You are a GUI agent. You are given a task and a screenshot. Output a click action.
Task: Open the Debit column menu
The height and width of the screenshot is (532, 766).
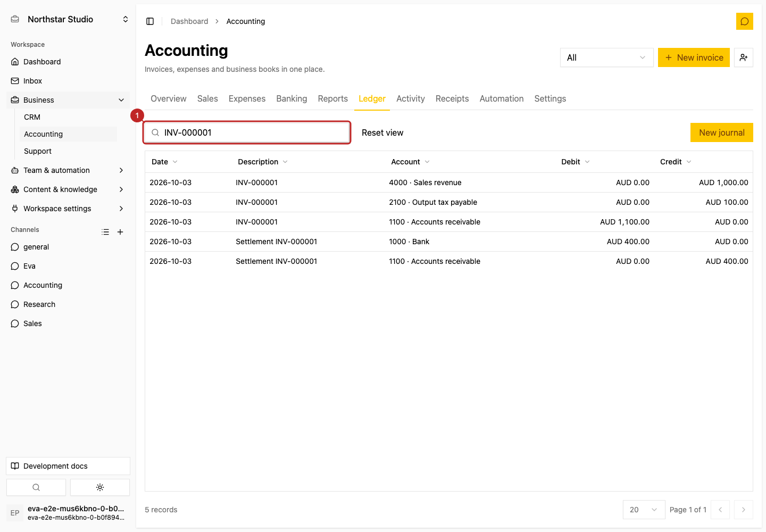point(576,162)
